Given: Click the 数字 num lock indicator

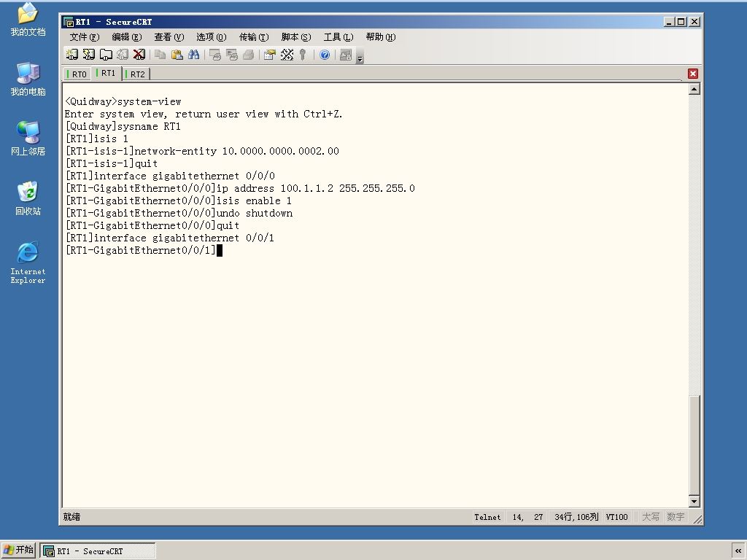Looking at the screenshot, I should point(675,517).
